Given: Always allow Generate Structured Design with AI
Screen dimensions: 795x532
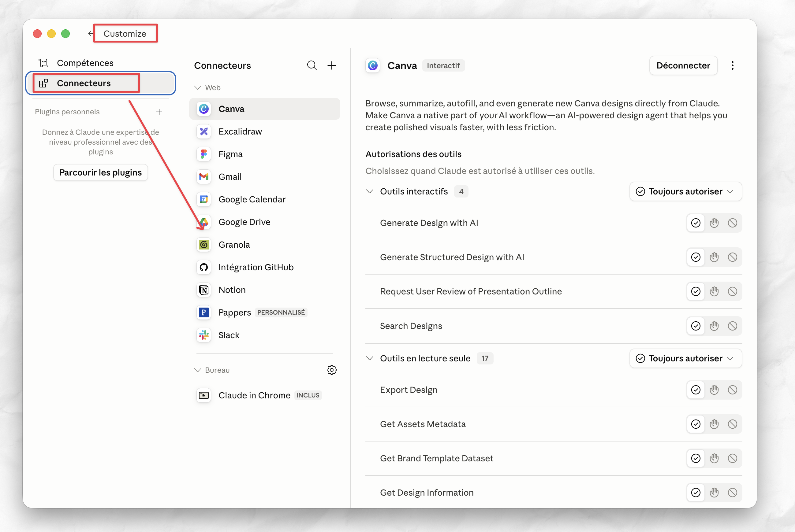Looking at the screenshot, I should pyautogui.click(x=696, y=257).
